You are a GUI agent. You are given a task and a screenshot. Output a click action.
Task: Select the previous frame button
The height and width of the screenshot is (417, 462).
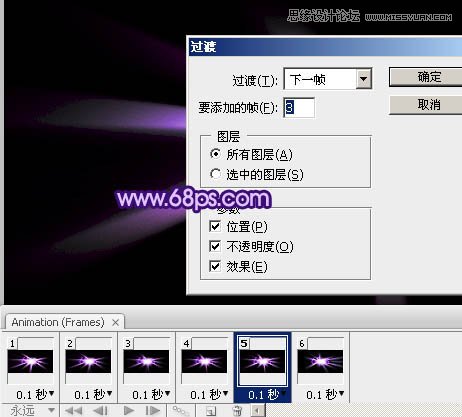click(x=100, y=410)
